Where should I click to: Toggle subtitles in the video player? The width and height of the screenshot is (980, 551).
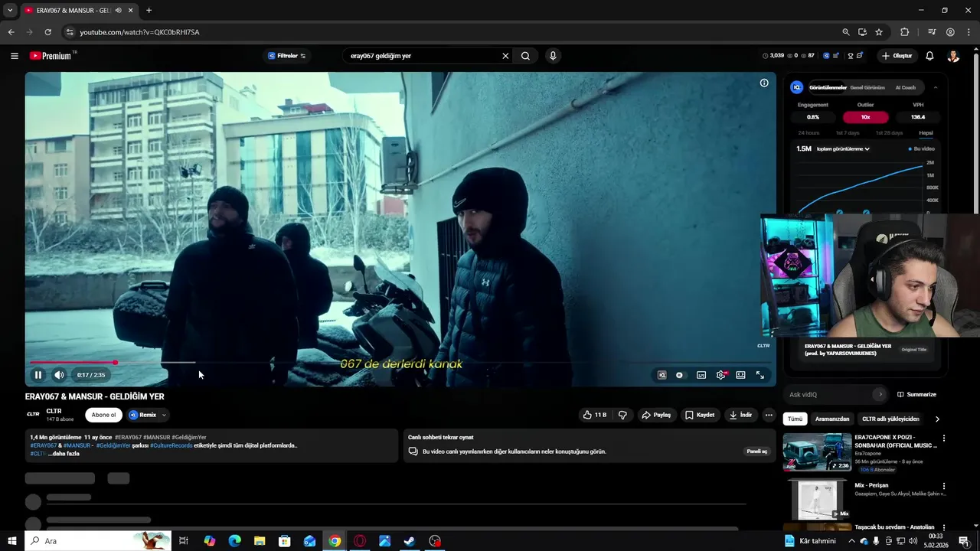click(x=701, y=375)
